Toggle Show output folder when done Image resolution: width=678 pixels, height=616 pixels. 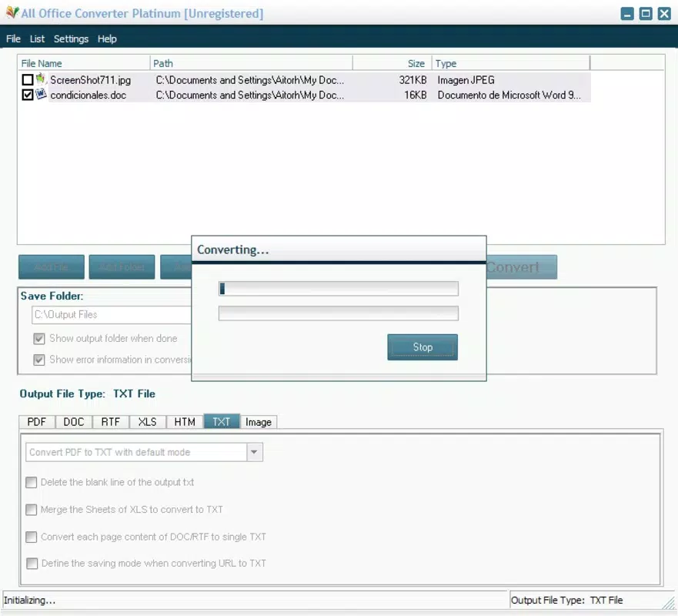(x=39, y=339)
